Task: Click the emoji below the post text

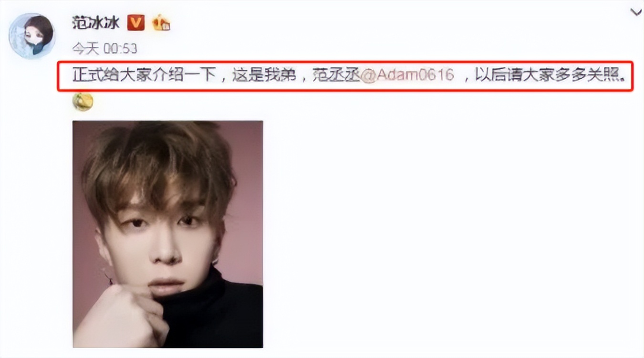Action: [x=83, y=102]
